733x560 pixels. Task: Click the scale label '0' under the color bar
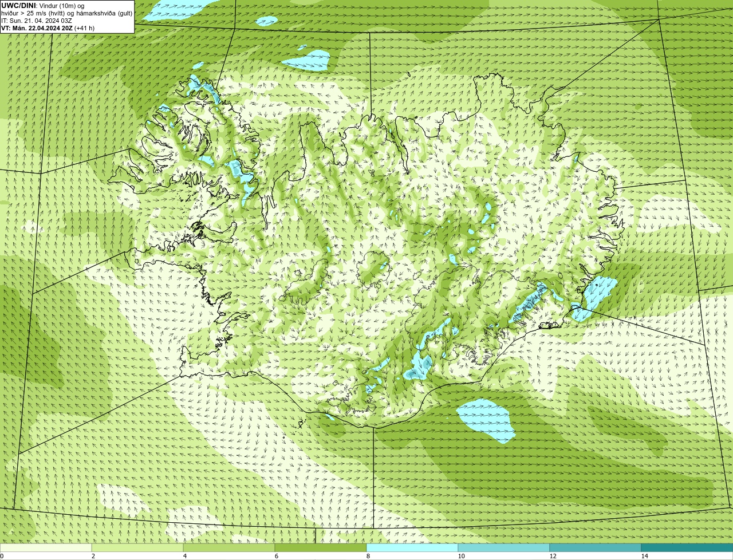click(x=2, y=556)
